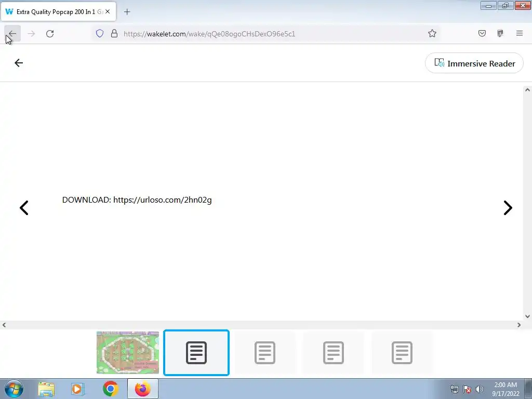Open Google Chrome from the taskbar
Viewport: 532px width, 399px height.
click(x=110, y=389)
